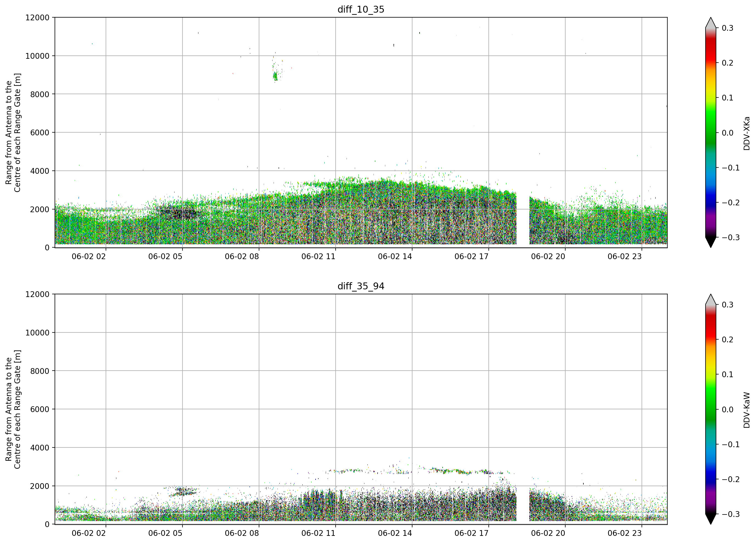
Task: Click the 8000 y-tick of diff_10_35 plot
Action: point(40,94)
